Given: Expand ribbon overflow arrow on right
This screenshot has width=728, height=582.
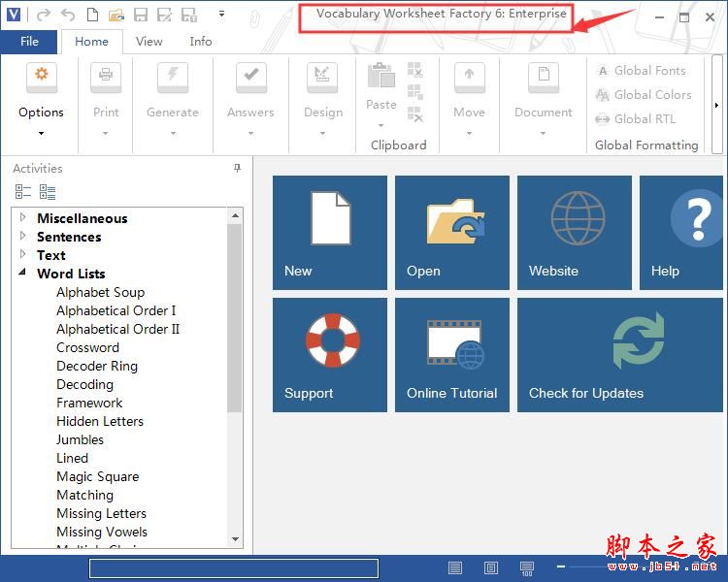Looking at the screenshot, I should click(717, 106).
